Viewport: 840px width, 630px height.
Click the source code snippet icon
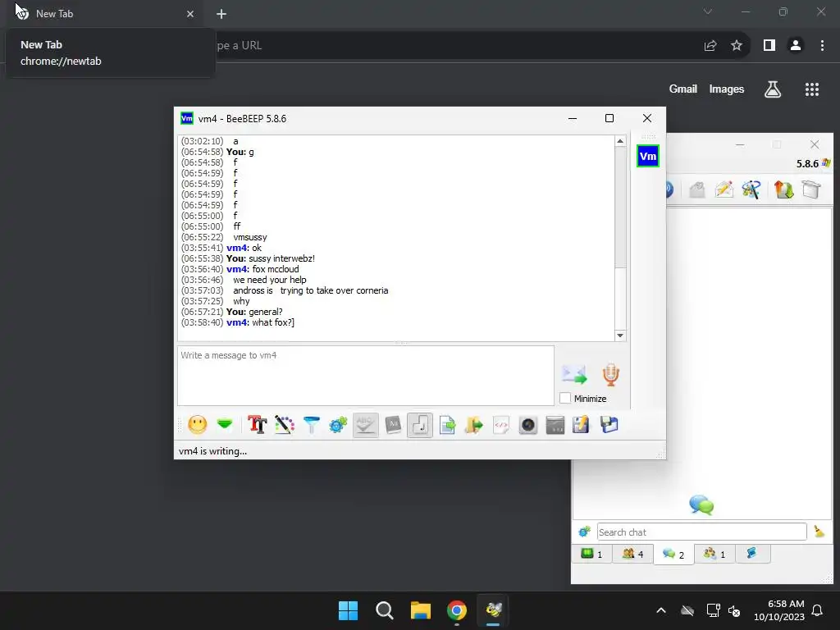(x=501, y=425)
